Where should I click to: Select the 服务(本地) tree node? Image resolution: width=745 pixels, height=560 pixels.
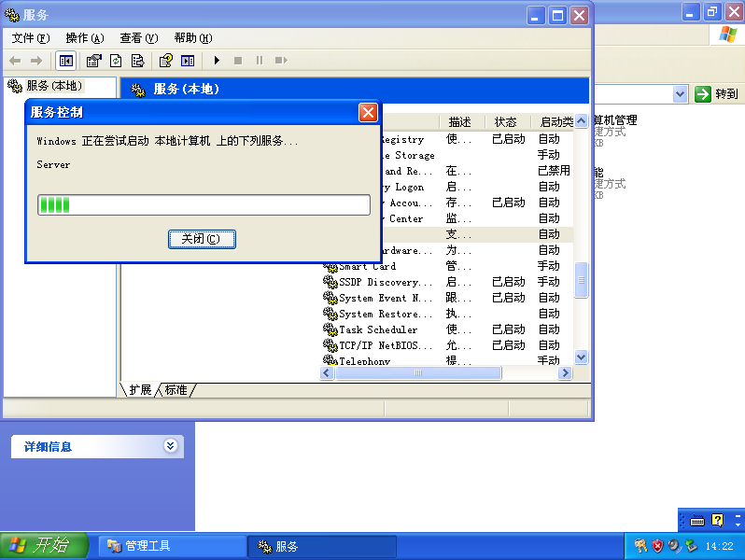click(54, 86)
